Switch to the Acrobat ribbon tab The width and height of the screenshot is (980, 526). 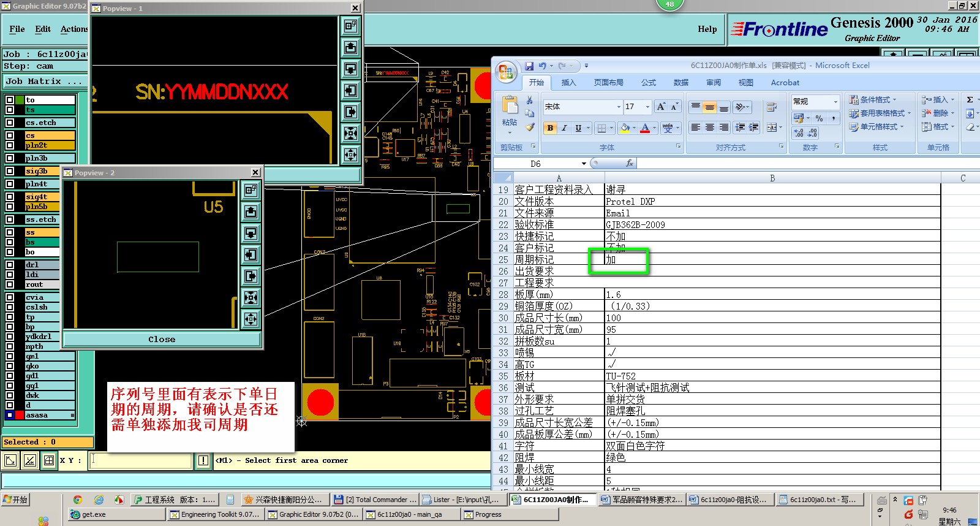point(785,82)
